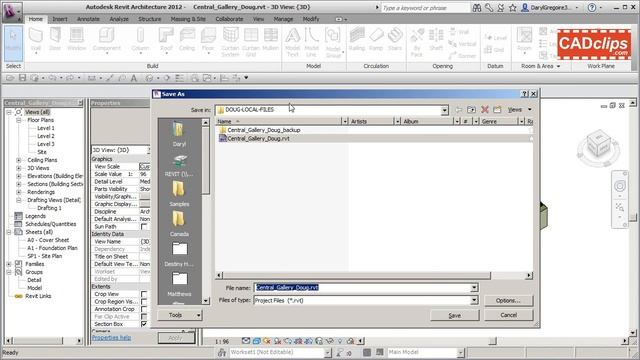Select the Roof tool in ribbon
Screen dimensions: 640x360
coord(166,40)
